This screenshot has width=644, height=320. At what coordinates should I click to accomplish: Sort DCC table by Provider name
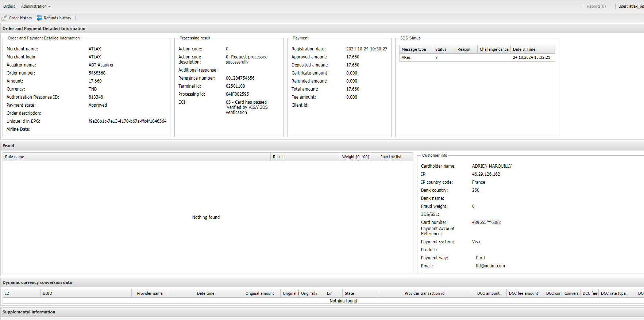(150, 293)
